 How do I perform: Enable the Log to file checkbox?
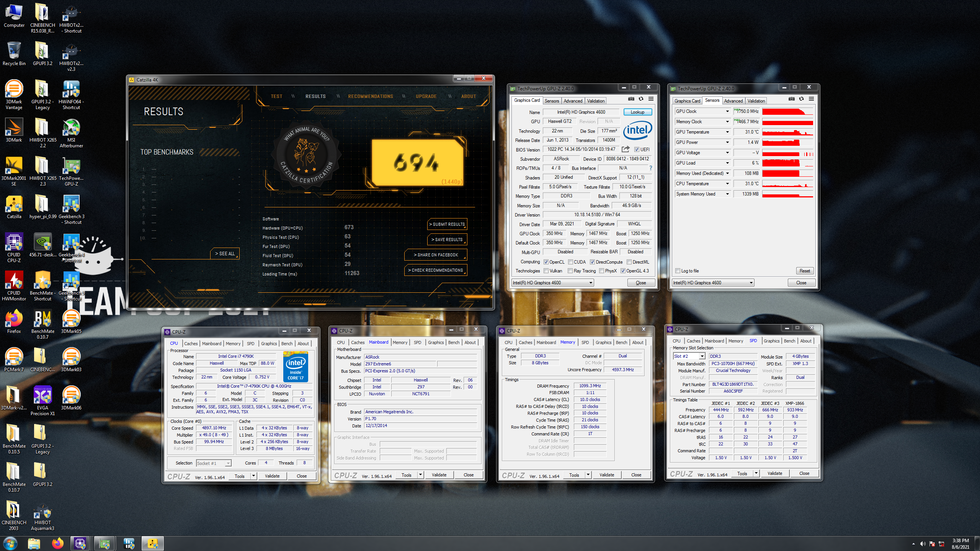678,271
